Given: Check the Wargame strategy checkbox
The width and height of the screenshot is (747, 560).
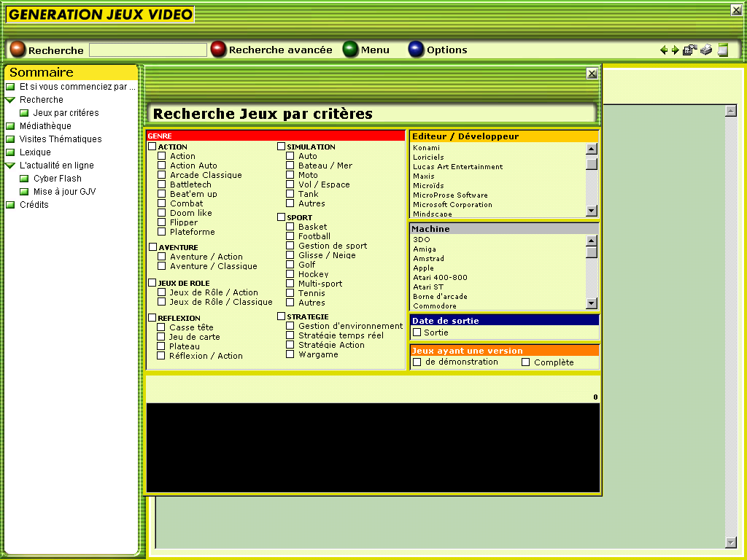Looking at the screenshot, I should (290, 354).
